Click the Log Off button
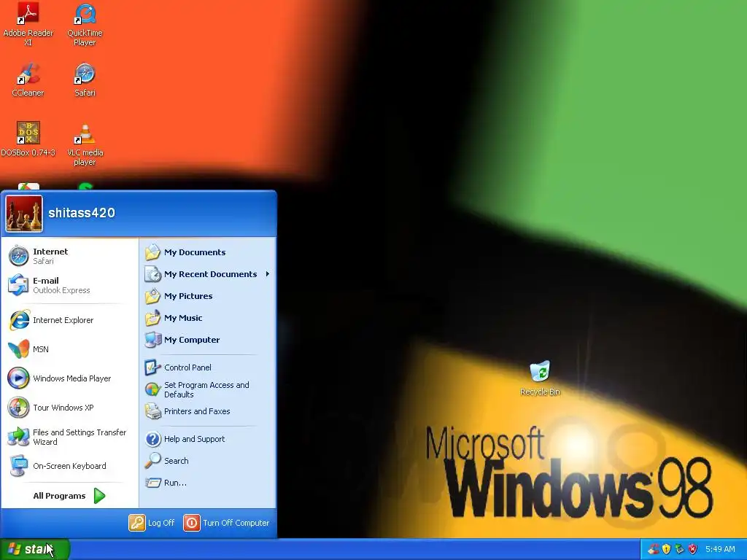 pyautogui.click(x=152, y=523)
